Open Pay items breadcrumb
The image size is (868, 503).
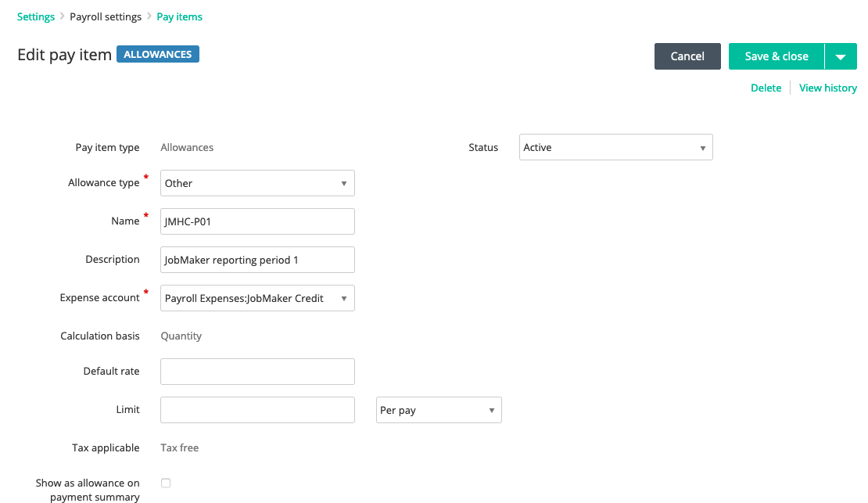pyautogui.click(x=179, y=16)
